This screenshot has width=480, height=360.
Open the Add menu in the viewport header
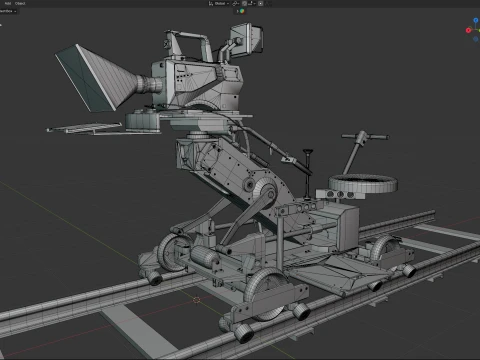(x=8, y=3)
